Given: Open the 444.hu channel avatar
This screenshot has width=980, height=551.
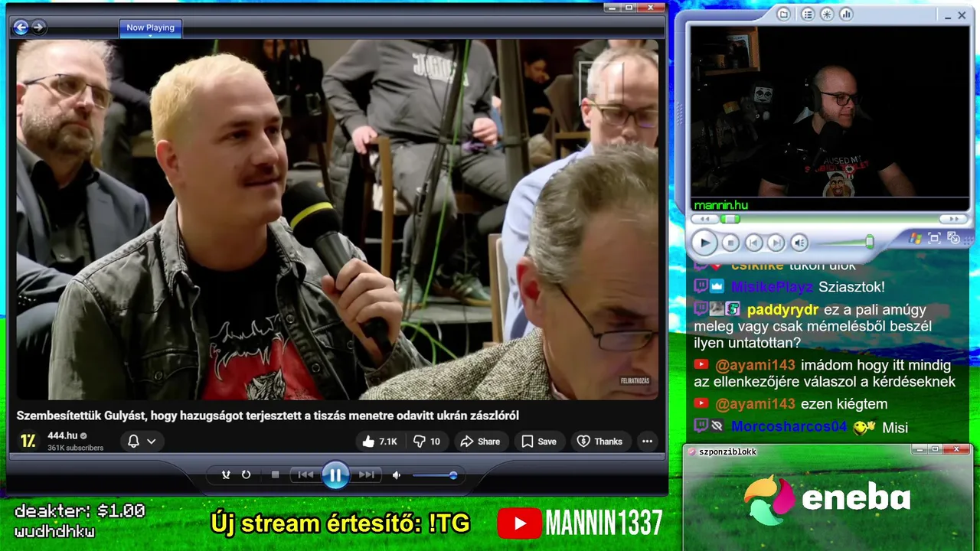Looking at the screenshot, I should tap(28, 441).
